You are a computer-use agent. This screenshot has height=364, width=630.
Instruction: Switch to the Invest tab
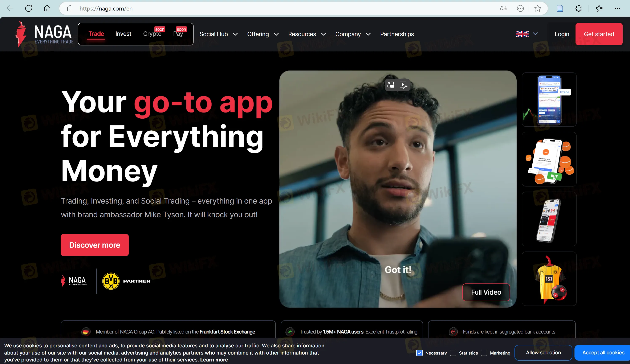click(123, 34)
